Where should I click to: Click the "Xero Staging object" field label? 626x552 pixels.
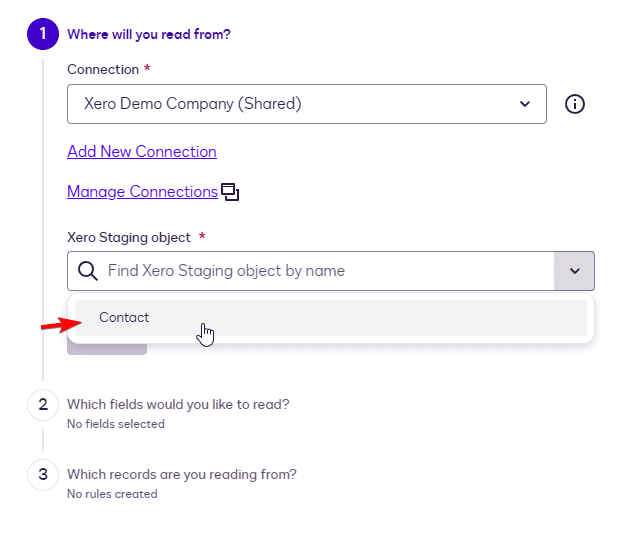pyautogui.click(x=130, y=237)
